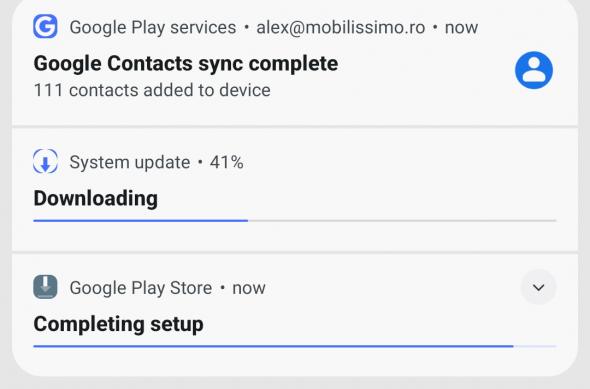Click the Completing setup progress bar
This screenshot has width=590, height=389.
[295, 346]
